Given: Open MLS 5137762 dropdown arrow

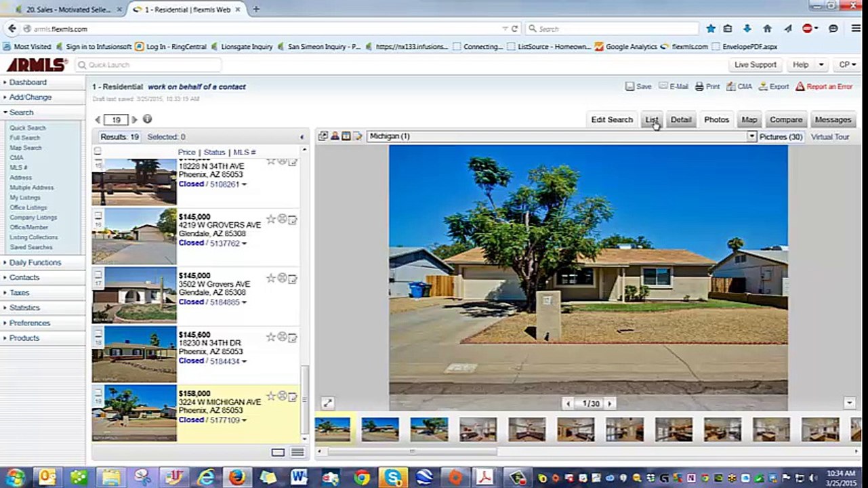Looking at the screenshot, I should pos(244,243).
